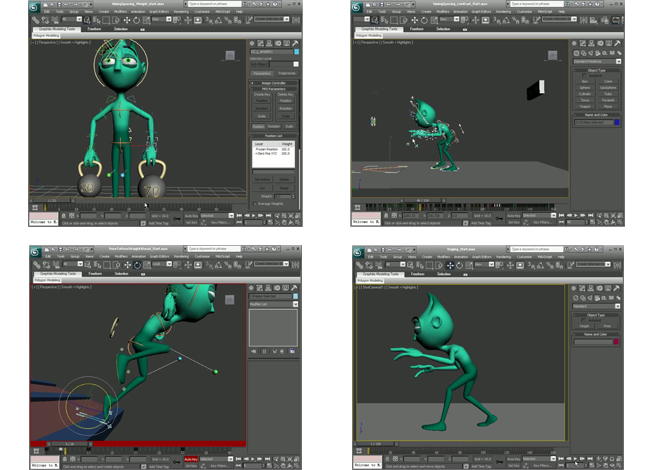
Task: Toggle the red active Auto Key button
Action: tap(191, 457)
